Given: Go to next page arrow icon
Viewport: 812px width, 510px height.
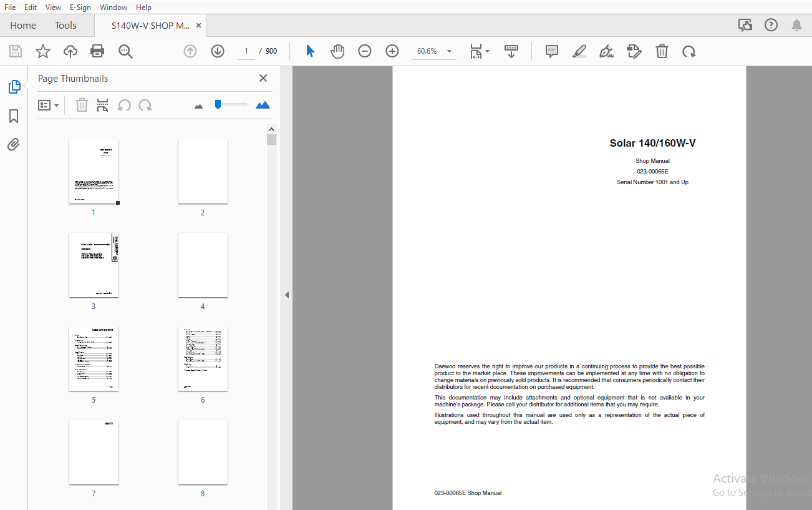Looking at the screenshot, I should (x=218, y=51).
